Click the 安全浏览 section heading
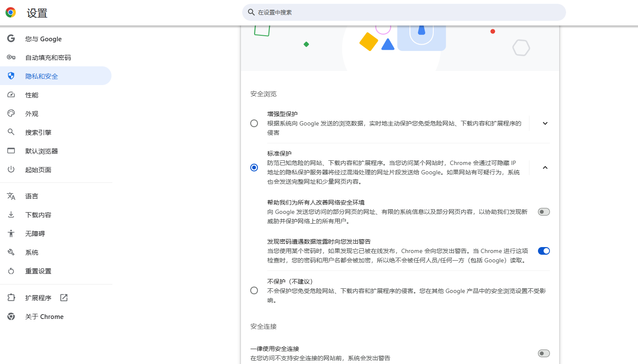Viewport: 638px width, 364px height. coord(263,94)
